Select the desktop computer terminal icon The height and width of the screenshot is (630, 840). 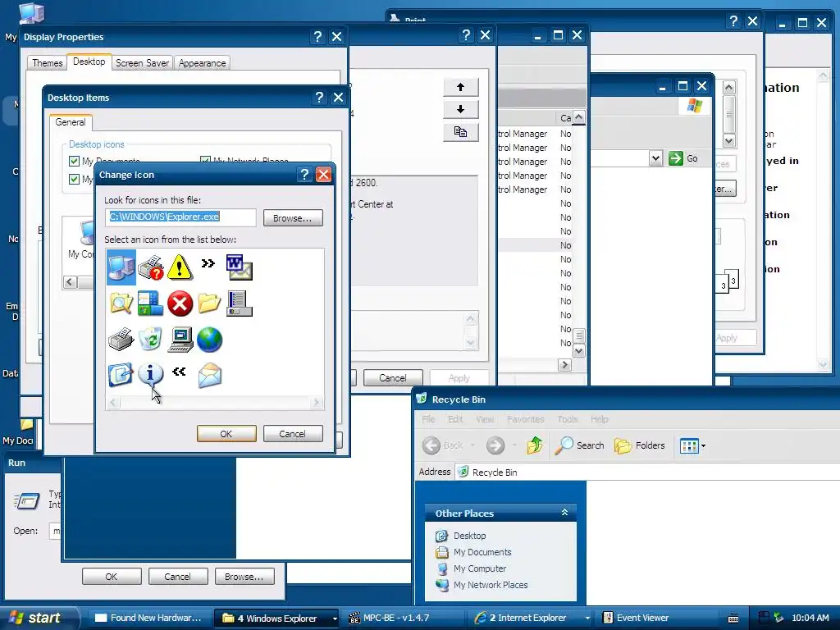pos(180,340)
